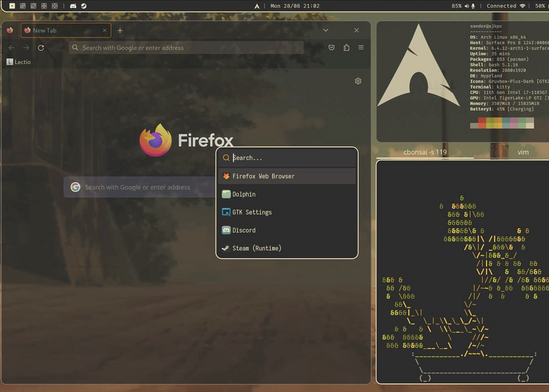549x392 pixels.
Task: Launch Steam (Runtime) from launcher list
Action: tap(287, 248)
